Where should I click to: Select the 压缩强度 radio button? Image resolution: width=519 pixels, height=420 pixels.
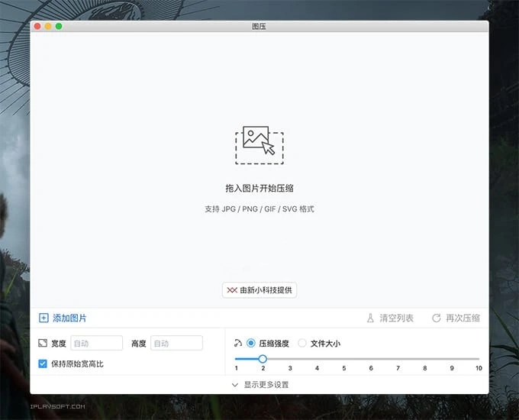pyautogui.click(x=251, y=343)
